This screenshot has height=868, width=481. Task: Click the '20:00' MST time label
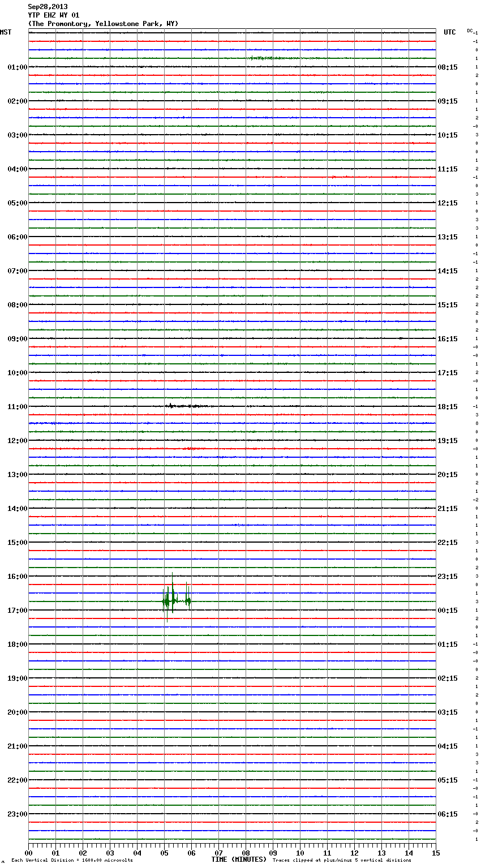coord(17,712)
